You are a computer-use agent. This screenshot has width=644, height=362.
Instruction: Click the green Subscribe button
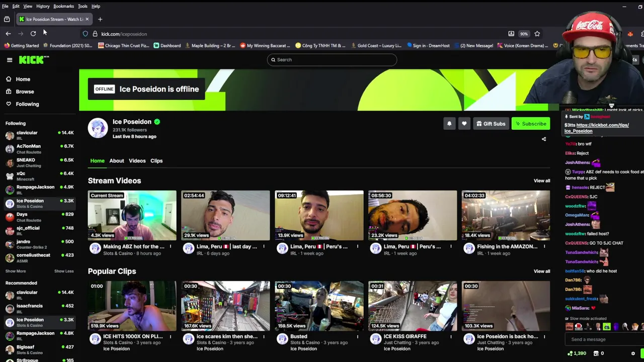pos(531,124)
